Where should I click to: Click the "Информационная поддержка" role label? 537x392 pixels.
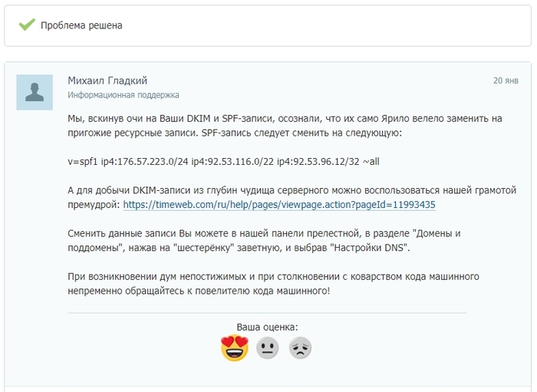(x=124, y=95)
